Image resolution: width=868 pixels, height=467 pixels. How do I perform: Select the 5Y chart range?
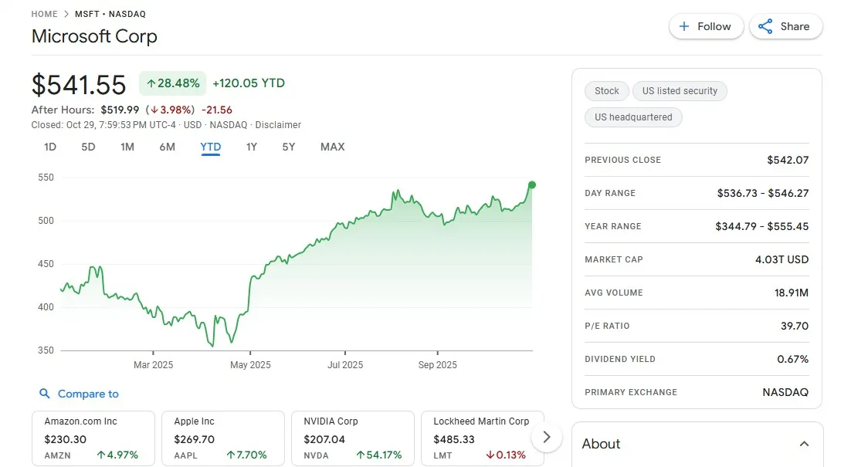[x=288, y=147]
